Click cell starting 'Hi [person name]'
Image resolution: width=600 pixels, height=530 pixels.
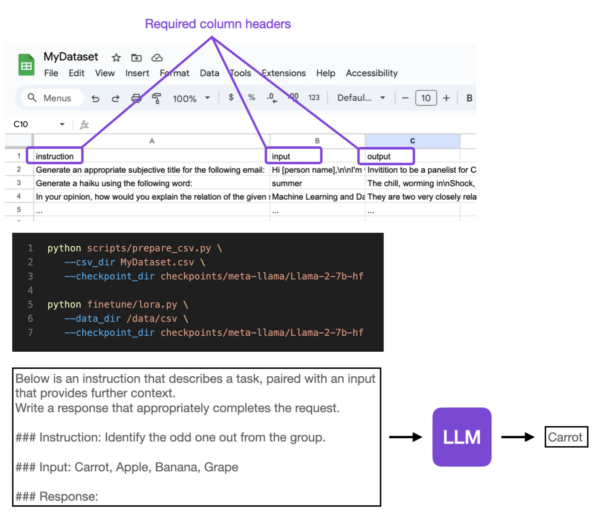coord(317,170)
